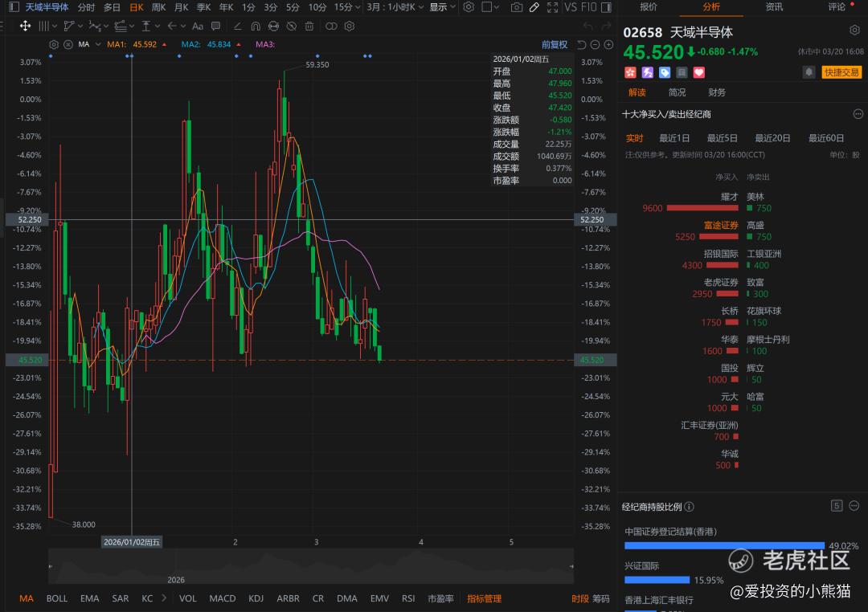Screen dimensions: 868x612
Task: Switch to the 资讯 news tab
Action: point(774,7)
